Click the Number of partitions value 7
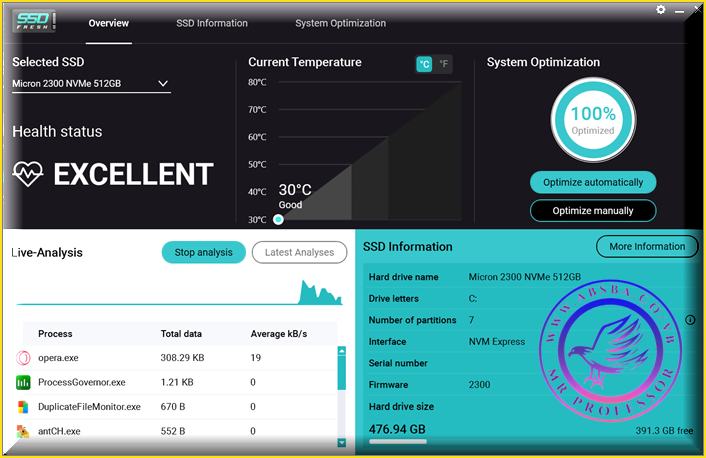Image resolution: width=706 pixels, height=458 pixels. 471,320
